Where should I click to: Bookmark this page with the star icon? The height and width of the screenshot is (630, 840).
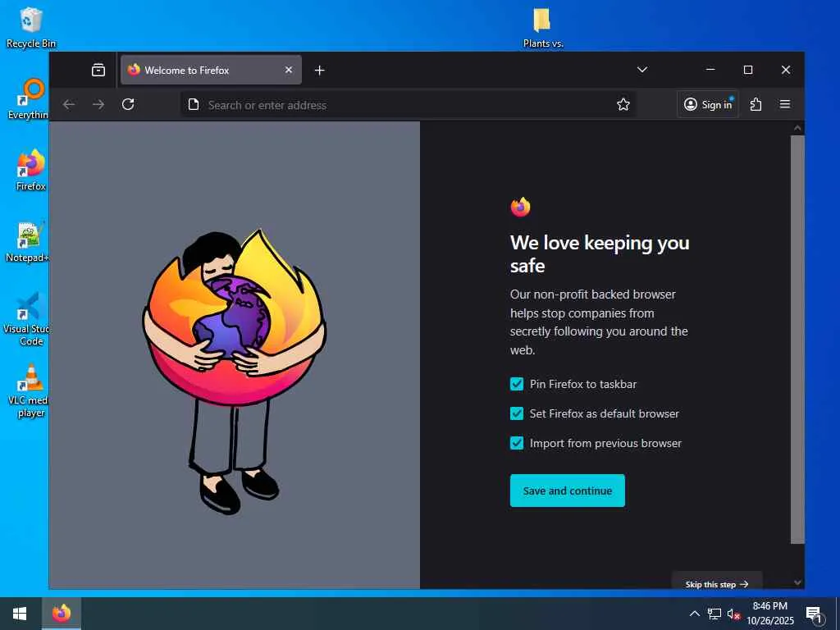[623, 104]
